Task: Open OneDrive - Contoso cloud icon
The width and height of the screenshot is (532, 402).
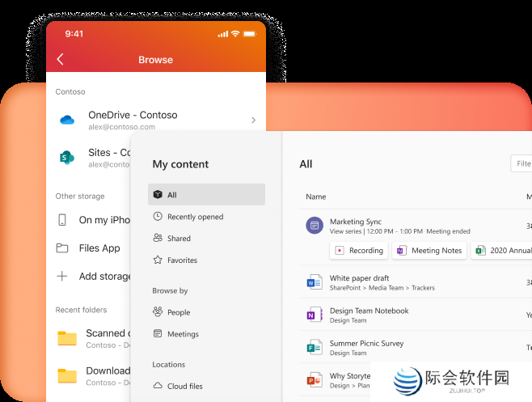Action: (x=67, y=120)
